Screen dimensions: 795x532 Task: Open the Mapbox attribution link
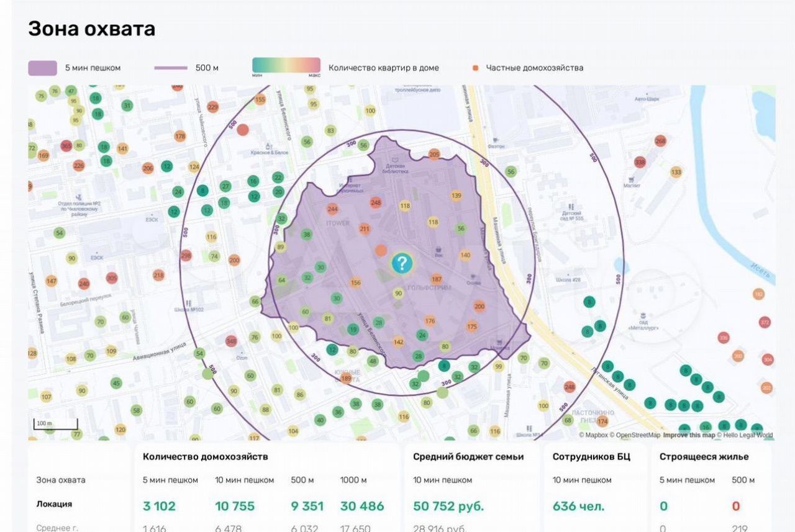point(593,435)
